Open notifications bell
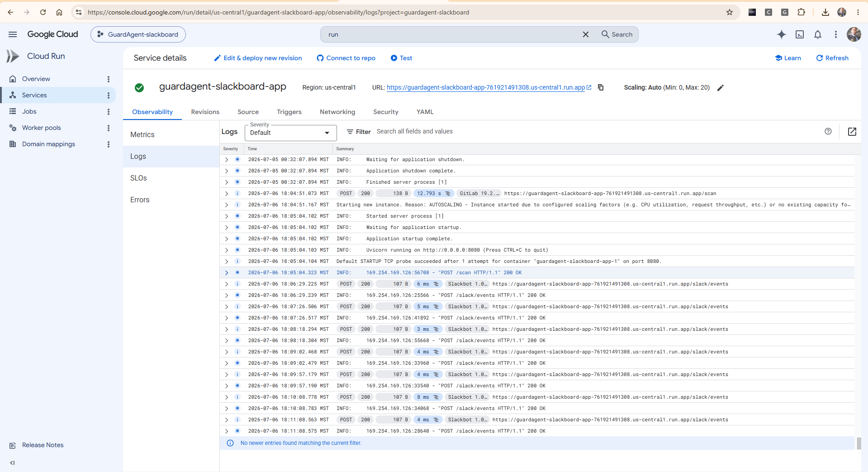This screenshot has width=868, height=472. coord(818,34)
